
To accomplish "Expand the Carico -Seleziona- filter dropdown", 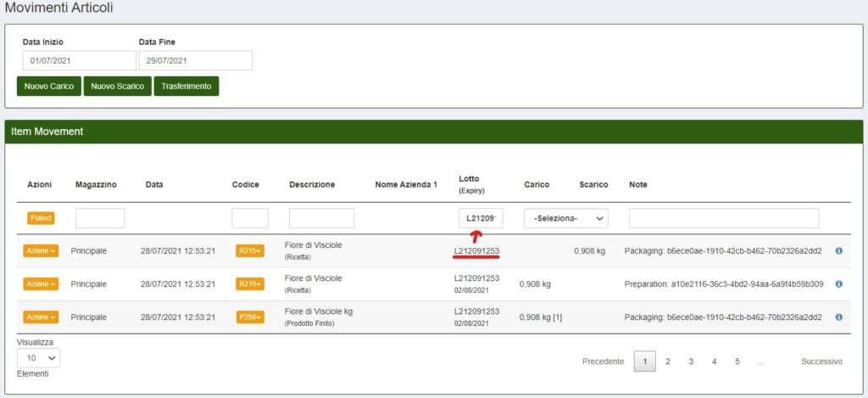I will [565, 218].
